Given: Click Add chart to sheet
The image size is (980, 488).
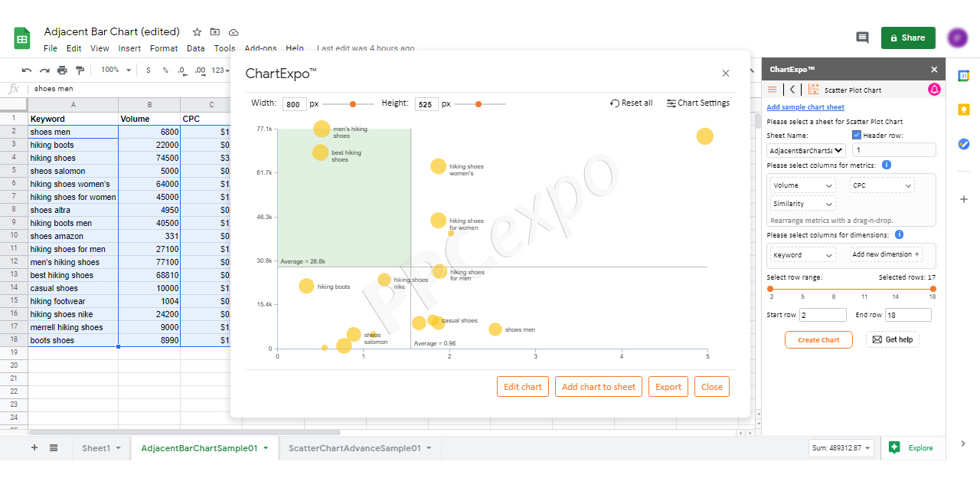Looking at the screenshot, I should 599,387.
